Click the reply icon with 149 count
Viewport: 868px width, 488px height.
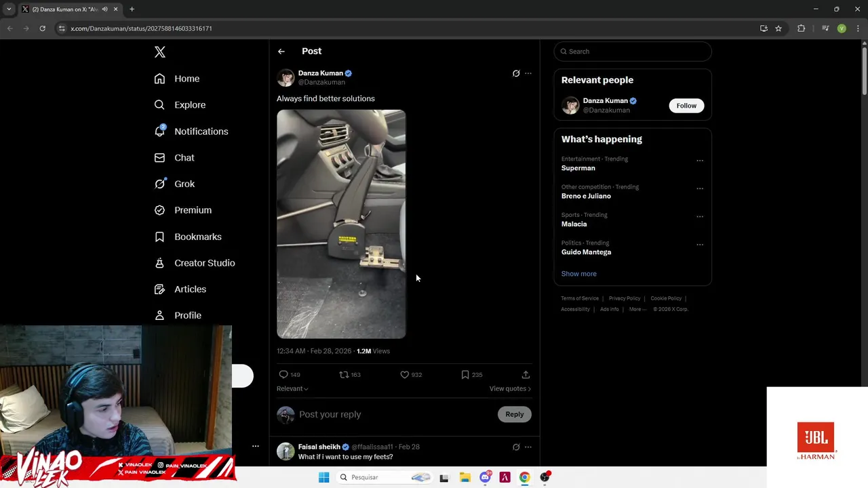(x=283, y=374)
